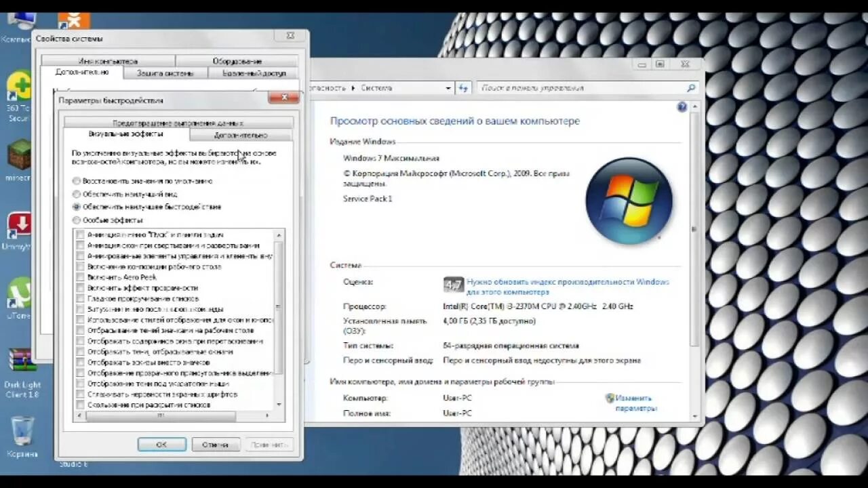Click the "Изменить параметры" link

636,403
